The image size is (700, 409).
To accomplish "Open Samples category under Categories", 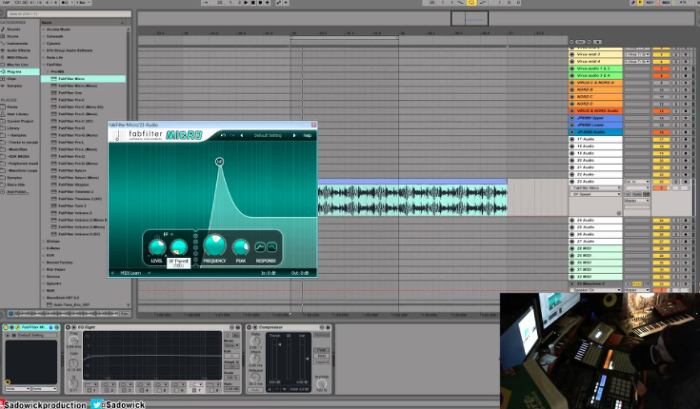I will point(14,86).
